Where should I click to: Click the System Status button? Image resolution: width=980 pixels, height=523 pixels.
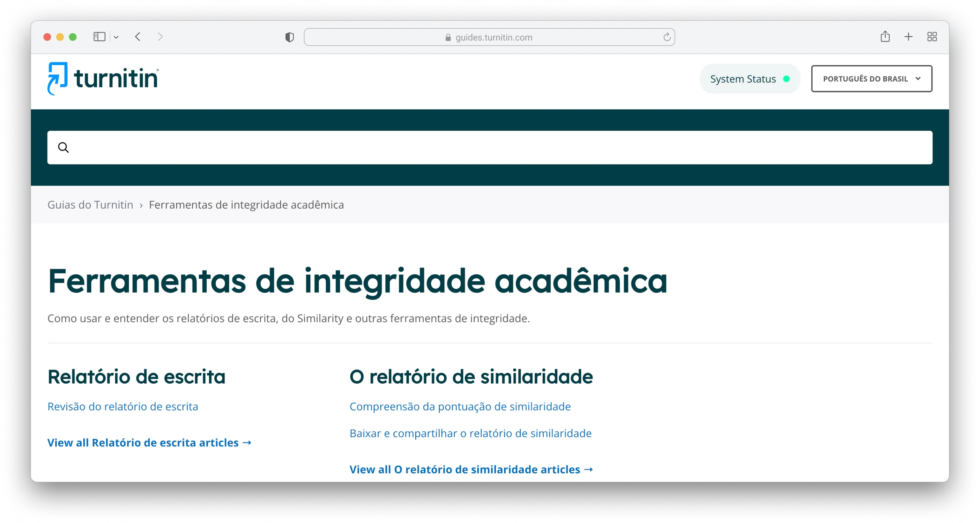(x=749, y=79)
